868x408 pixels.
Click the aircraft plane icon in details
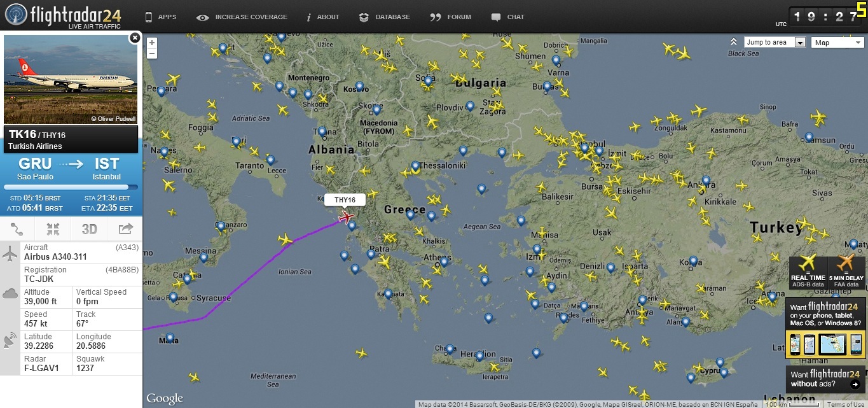click(x=10, y=254)
